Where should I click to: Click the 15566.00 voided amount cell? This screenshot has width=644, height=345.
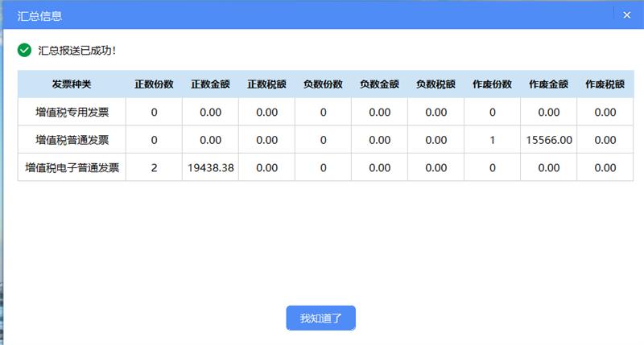(x=548, y=140)
